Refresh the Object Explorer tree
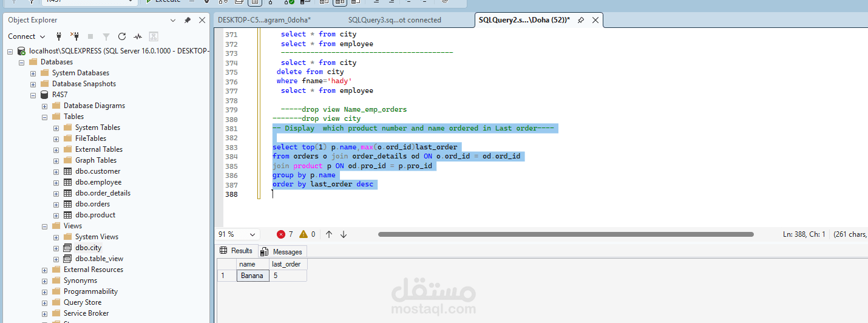The image size is (868, 323). pos(122,36)
